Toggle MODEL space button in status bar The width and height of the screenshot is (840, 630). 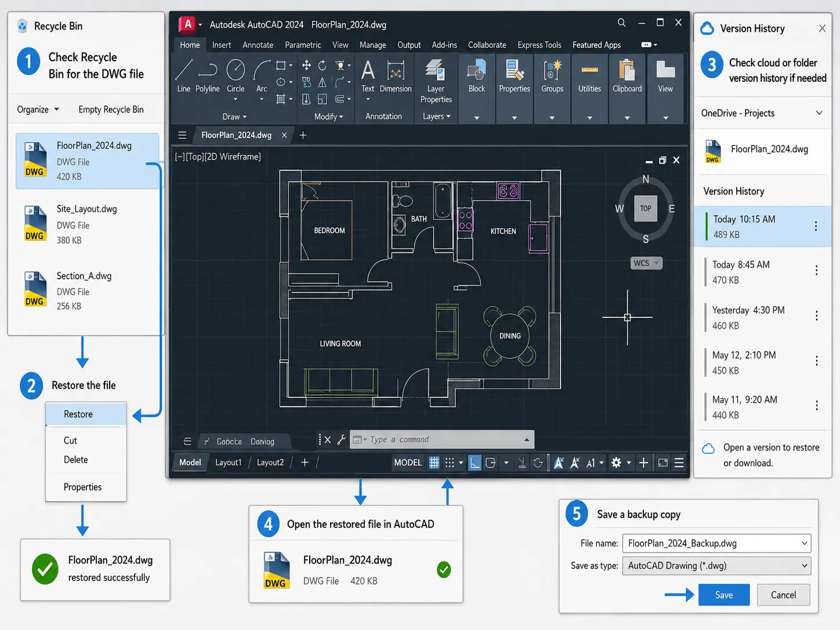tap(408, 462)
